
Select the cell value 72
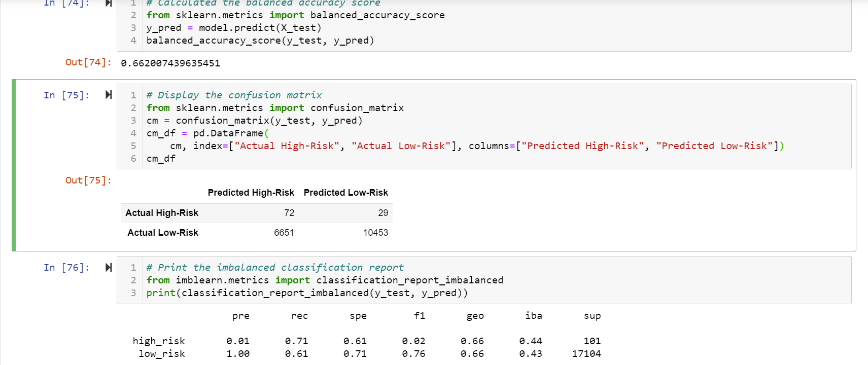(x=289, y=213)
